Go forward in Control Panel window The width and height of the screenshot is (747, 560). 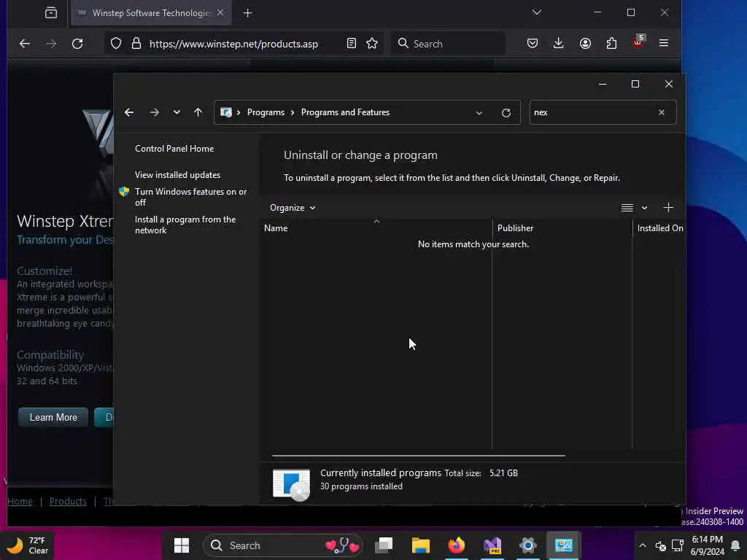[155, 112]
